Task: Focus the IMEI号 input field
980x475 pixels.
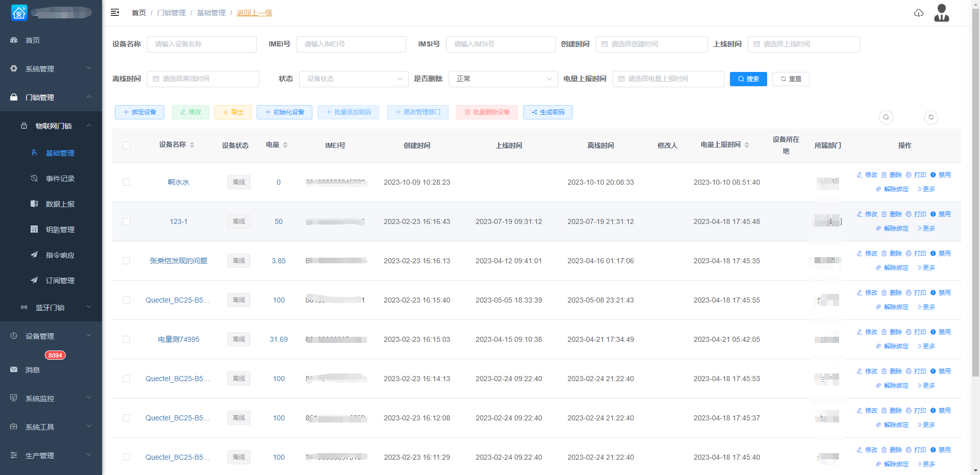Action: (351, 44)
